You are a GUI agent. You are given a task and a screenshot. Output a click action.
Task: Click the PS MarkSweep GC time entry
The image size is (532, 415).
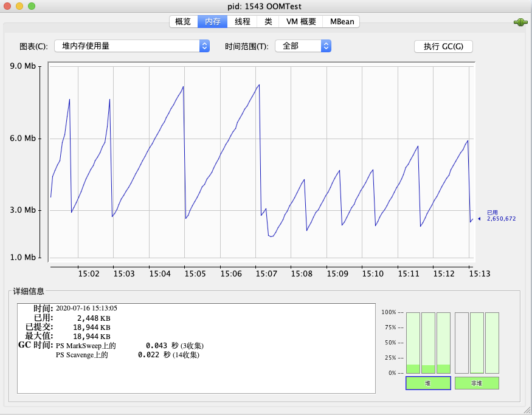pos(130,346)
